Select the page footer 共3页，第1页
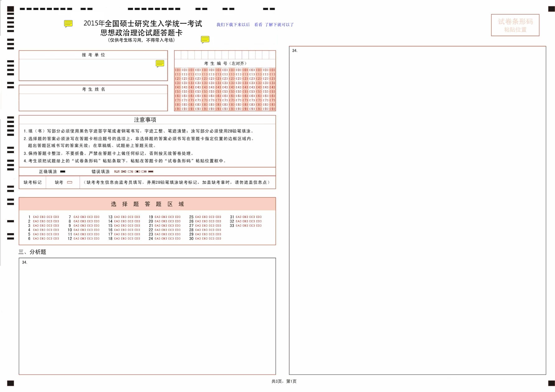The width and height of the screenshot is (555, 392). tap(284, 381)
